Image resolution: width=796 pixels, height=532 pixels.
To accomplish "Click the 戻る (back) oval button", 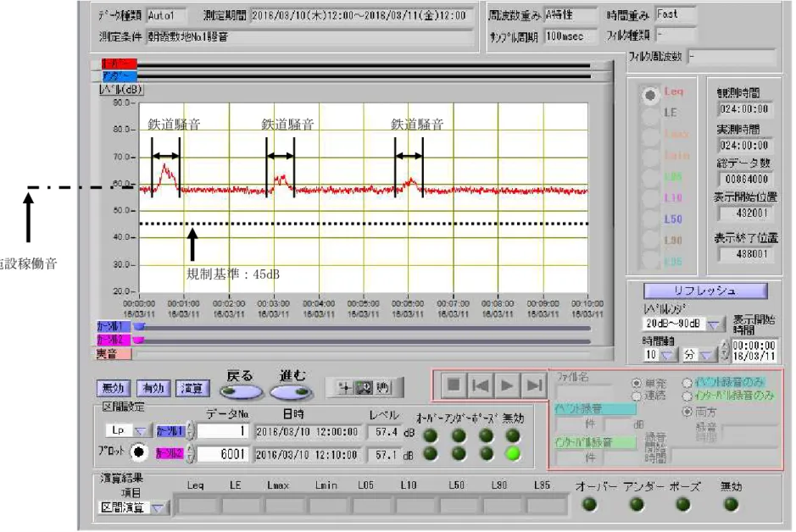I will (241, 392).
